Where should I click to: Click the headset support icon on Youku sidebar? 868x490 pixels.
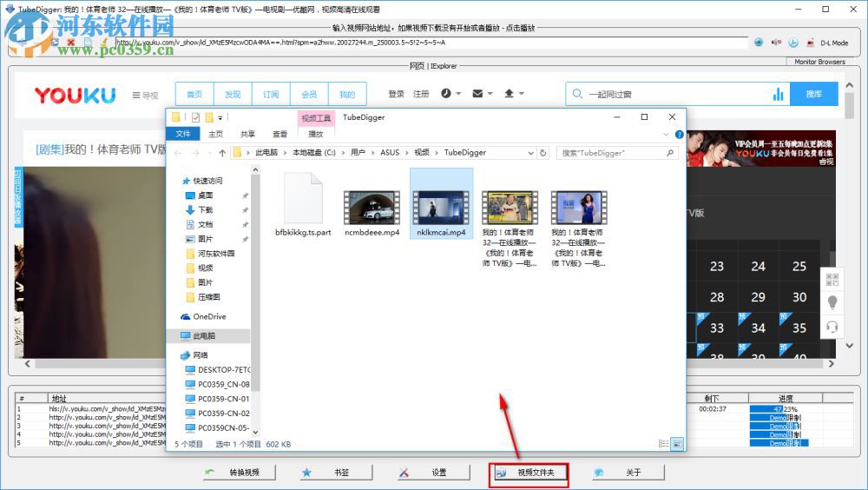832,327
